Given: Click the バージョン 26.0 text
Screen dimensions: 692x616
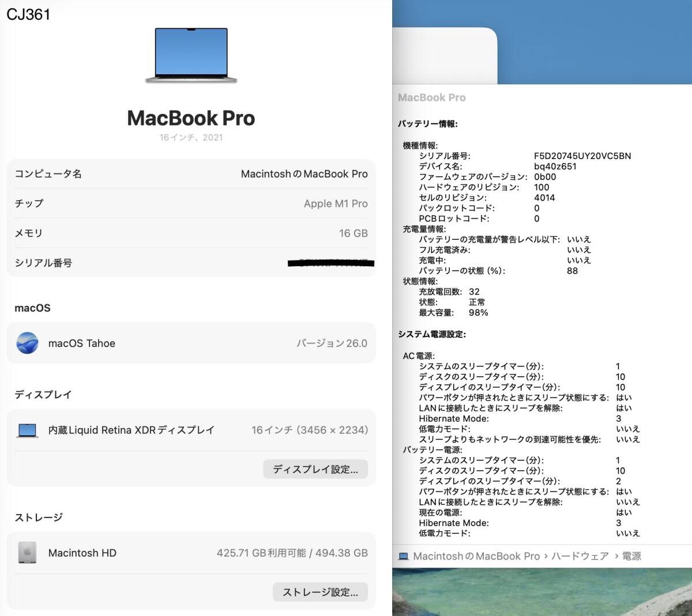Looking at the screenshot, I should (332, 343).
